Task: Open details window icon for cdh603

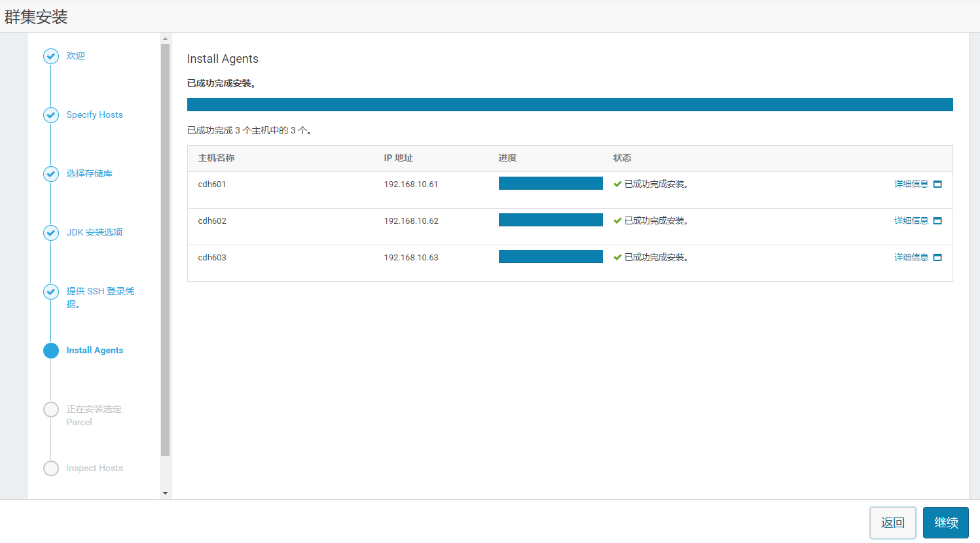Action: pos(937,258)
